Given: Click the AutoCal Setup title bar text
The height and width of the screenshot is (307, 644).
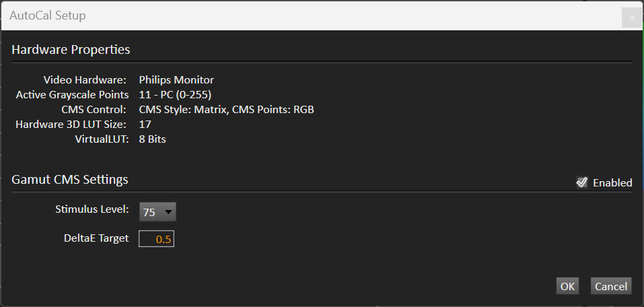Looking at the screenshot, I should [48, 15].
